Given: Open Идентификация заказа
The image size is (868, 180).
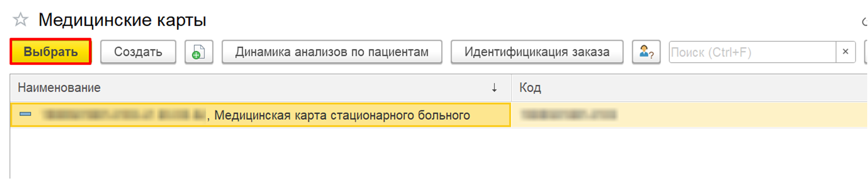Looking at the screenshot, I should click(537, 52).
